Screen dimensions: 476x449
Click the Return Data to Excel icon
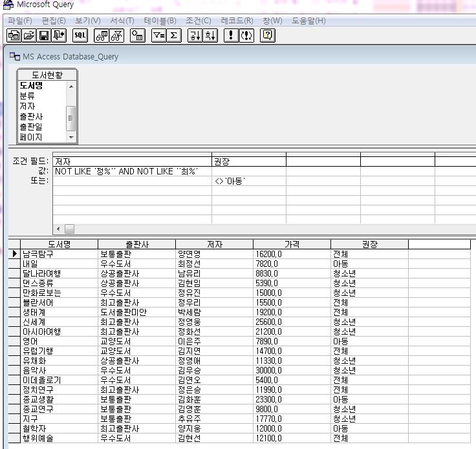[59, 36]
